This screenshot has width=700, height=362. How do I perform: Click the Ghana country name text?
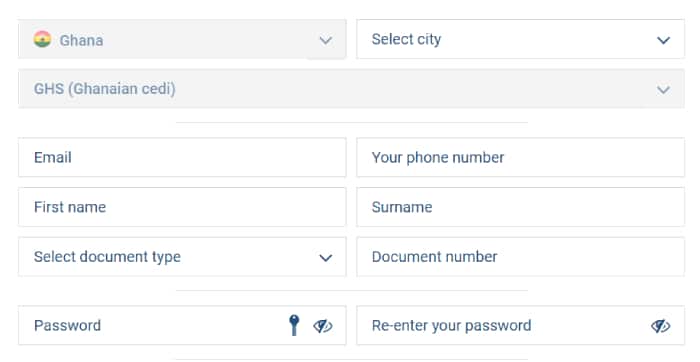click(81, 40)
